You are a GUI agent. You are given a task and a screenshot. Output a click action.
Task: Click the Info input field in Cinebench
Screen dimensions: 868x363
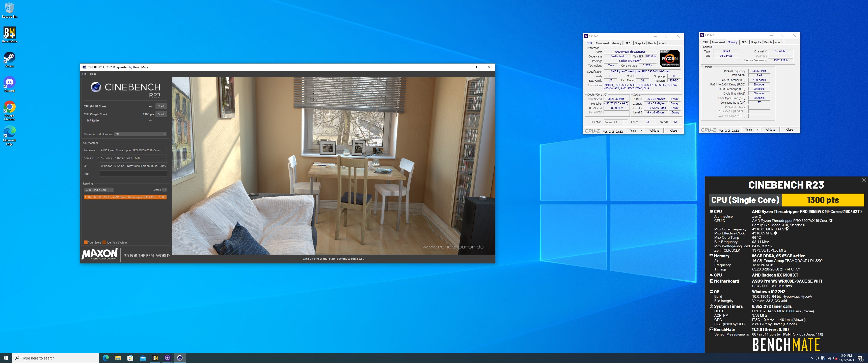tap(133, 174)
